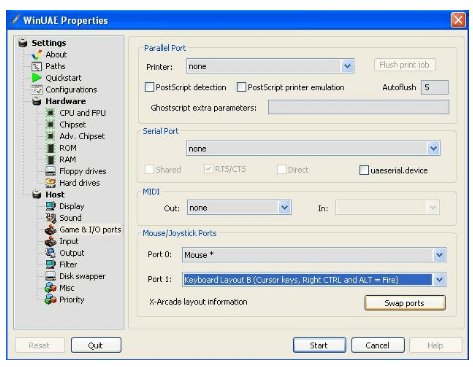Click the Help button
473x367 pixels.
tap(435, 345)
